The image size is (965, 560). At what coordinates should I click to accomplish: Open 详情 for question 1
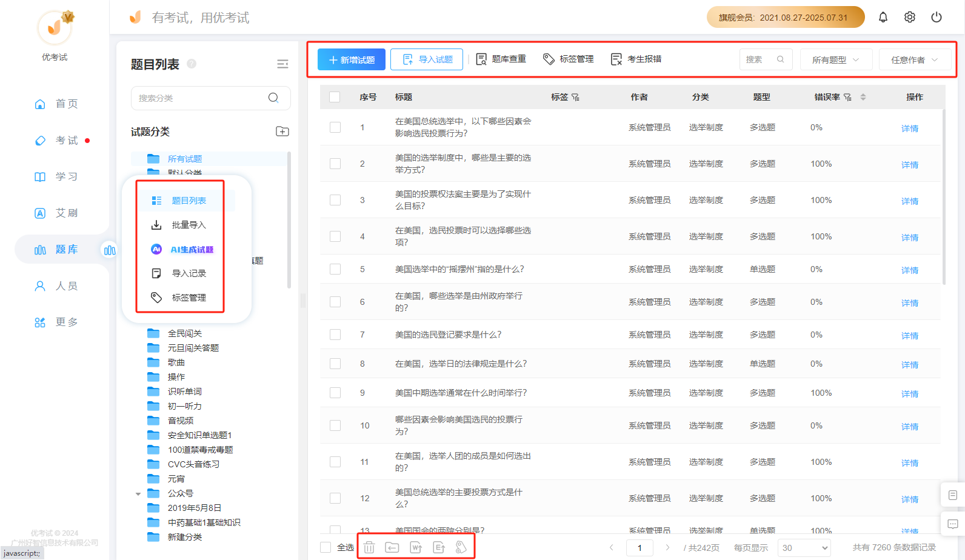(x=909, y=128)
